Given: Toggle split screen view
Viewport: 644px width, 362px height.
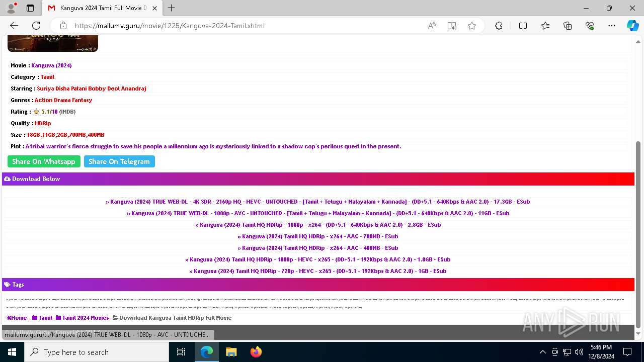Looking at the screenshot, I should coord(523,26).
